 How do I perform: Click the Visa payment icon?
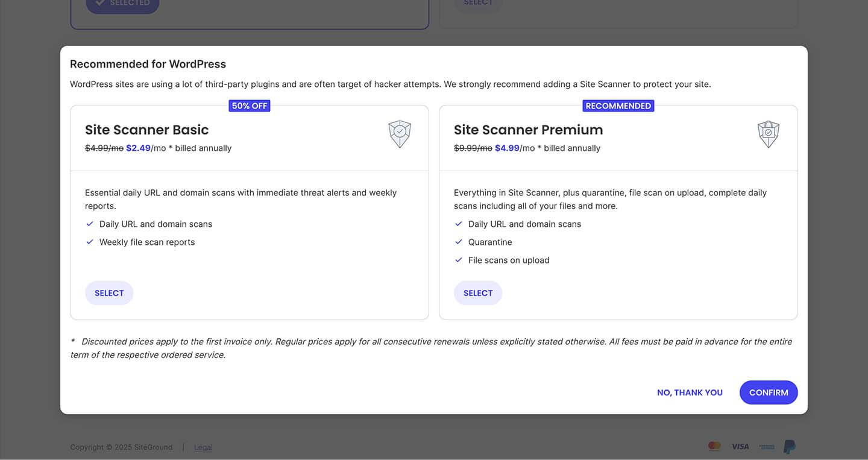(x=740, y=447)
